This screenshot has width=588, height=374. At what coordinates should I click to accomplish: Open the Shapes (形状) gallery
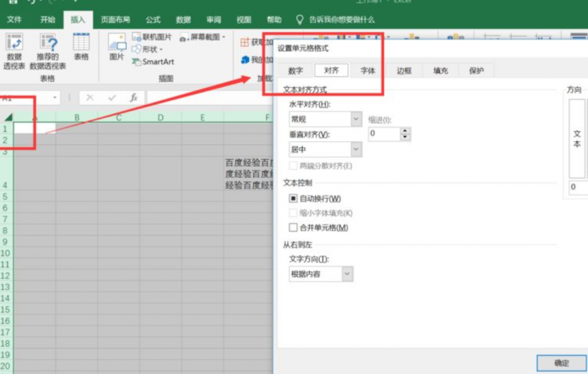click(147, 49)
